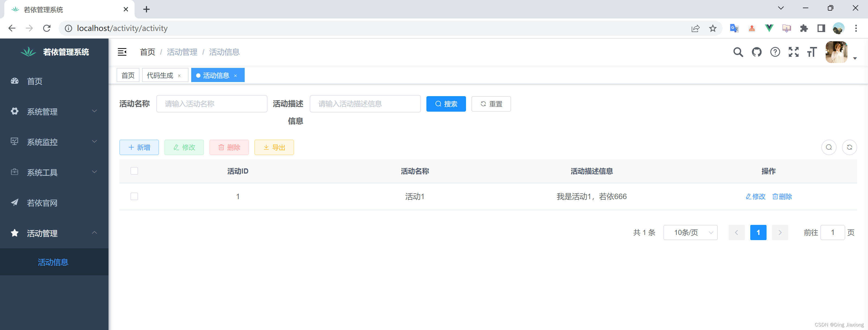Focus the 活动名称 input field
Image resolution: width=868 pixels, height=330 pixels.
click(x=212, y=104)
